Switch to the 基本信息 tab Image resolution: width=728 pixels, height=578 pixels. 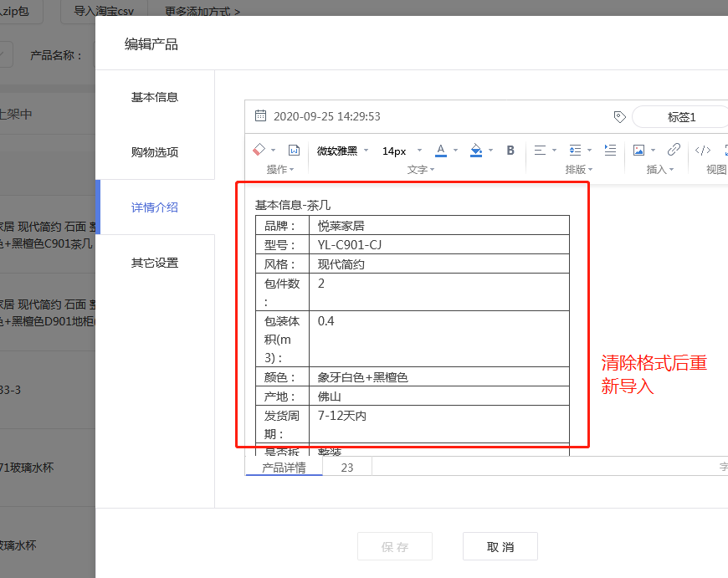[155, 97]
